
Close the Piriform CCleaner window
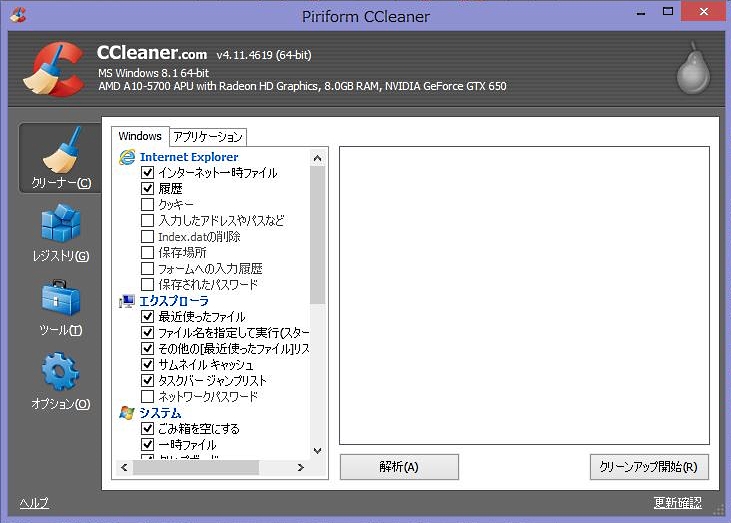(x=704, y=11)
